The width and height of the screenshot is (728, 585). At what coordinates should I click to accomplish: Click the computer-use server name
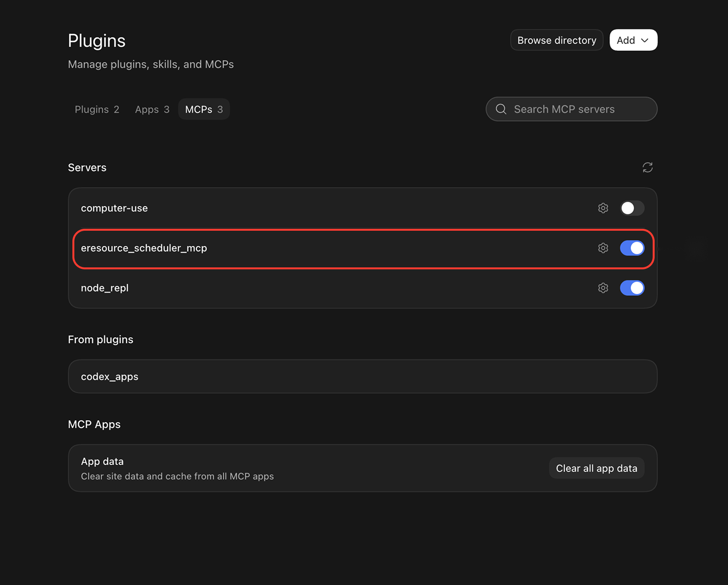[x=114, y=208]
